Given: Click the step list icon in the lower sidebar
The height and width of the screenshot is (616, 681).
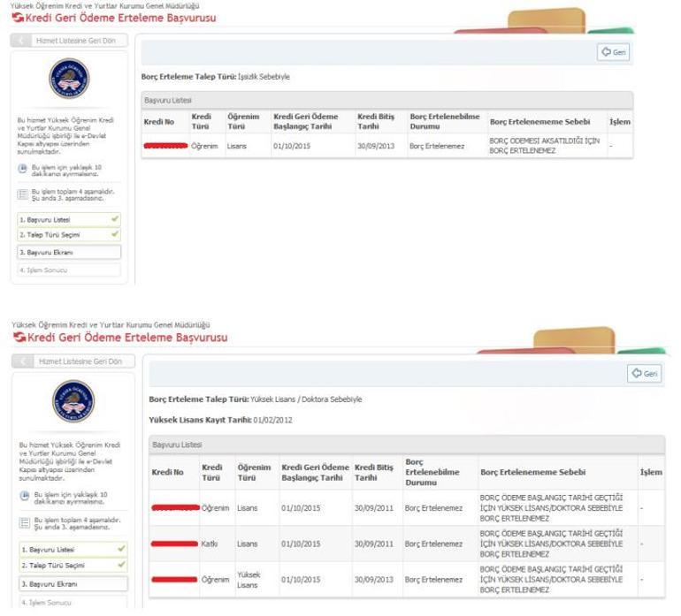Looking at the screenshot, I should tap(23, 521).
